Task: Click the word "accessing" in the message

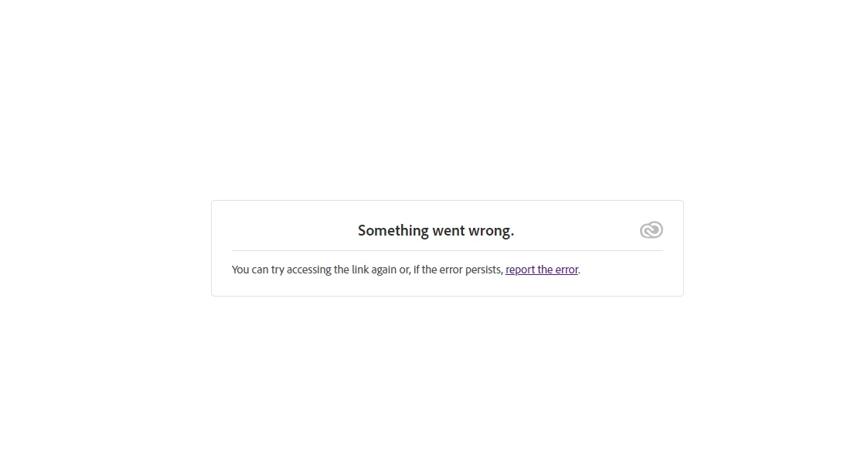Action: (x=309, y=270)
